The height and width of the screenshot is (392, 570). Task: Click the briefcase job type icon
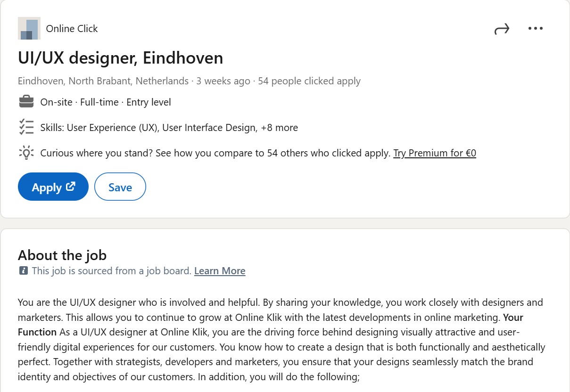click(26, 102)
